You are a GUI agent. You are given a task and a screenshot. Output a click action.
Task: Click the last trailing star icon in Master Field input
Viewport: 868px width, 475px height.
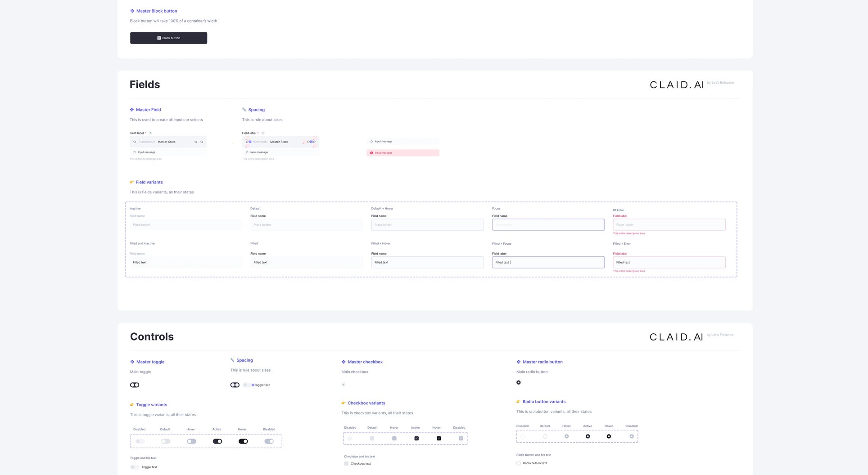point(202,142)
